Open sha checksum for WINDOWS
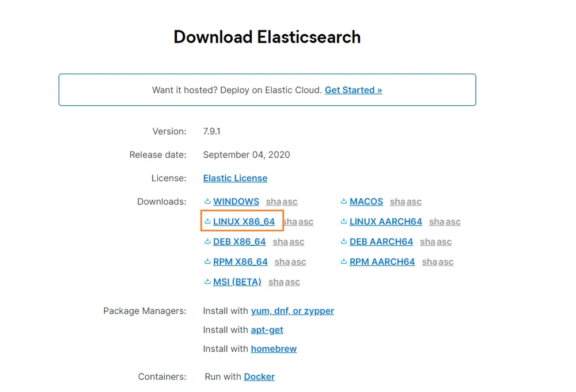 (274, 201)
